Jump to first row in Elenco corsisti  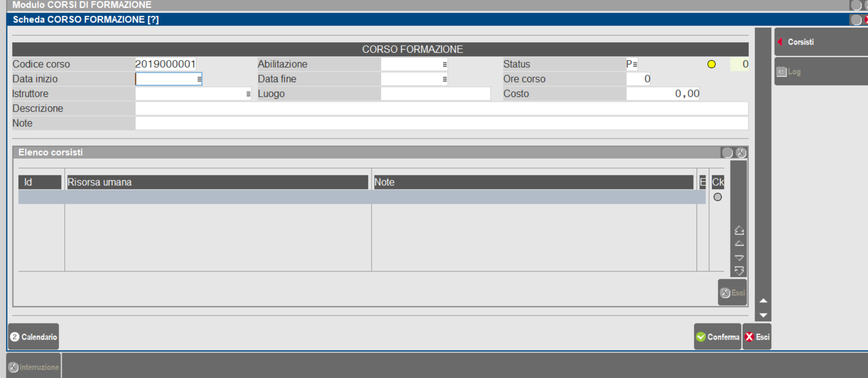pyautogui.click(x=739, y=230)
